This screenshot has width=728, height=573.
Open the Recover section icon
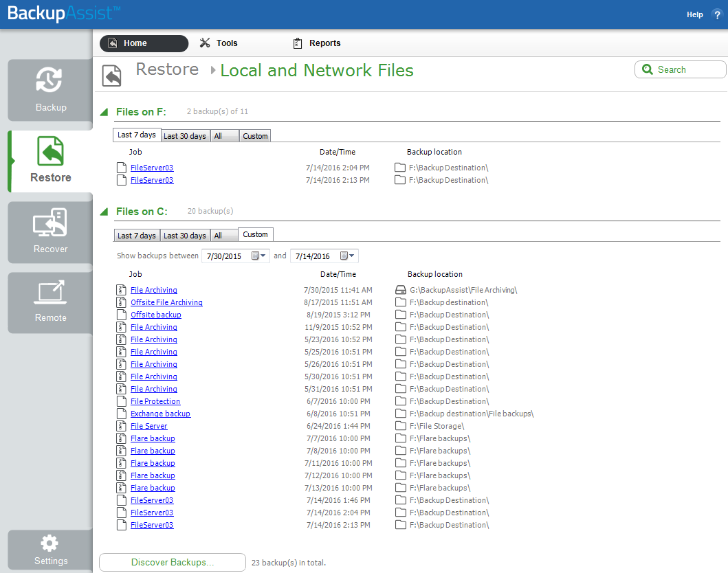[50, 222]
